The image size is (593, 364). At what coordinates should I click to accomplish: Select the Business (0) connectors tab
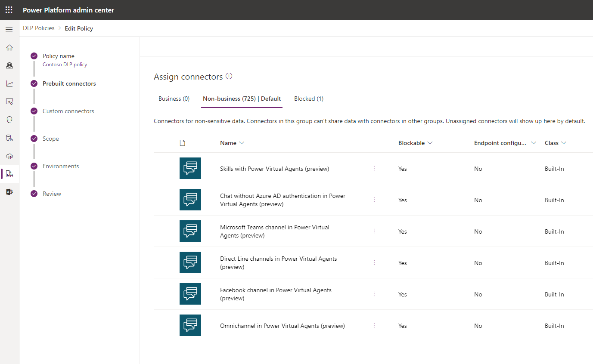click(174, 99)
